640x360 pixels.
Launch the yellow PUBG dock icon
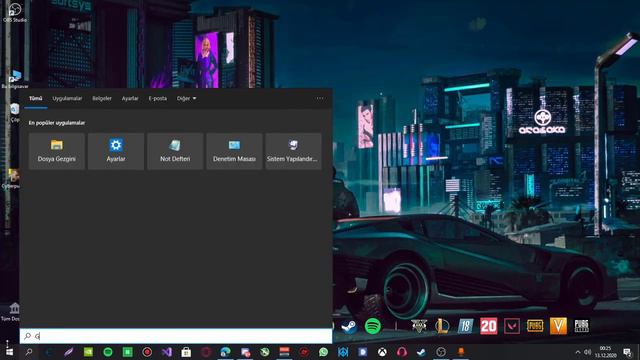[x=535, y=326]
